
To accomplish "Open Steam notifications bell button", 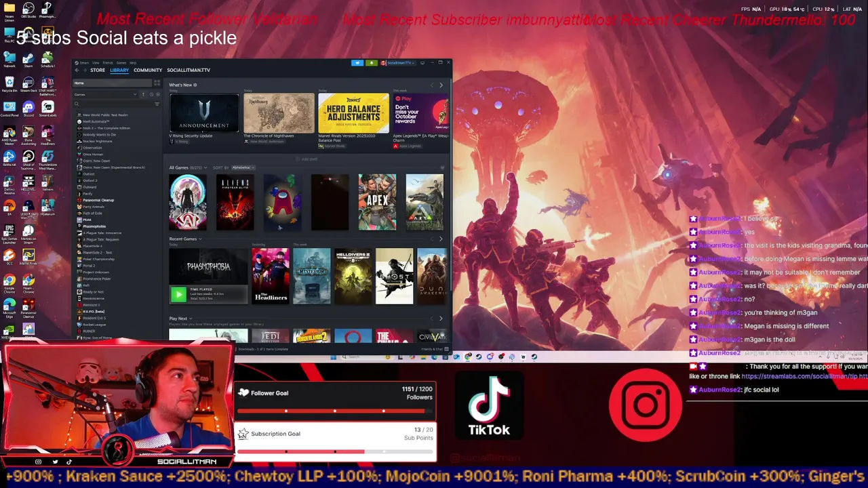I will tap(372, 63).
